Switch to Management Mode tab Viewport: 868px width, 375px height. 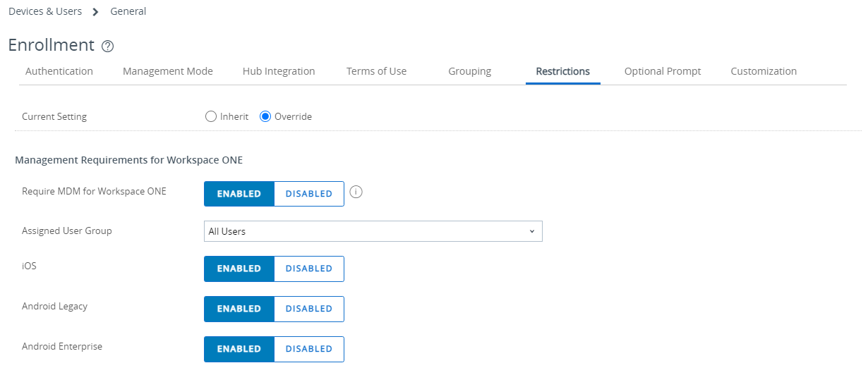(168, 71)
